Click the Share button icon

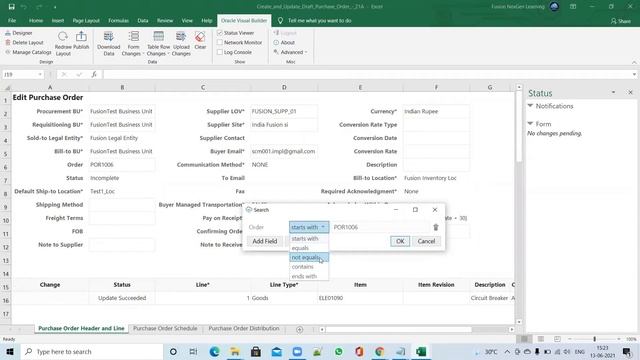(613, 21)
